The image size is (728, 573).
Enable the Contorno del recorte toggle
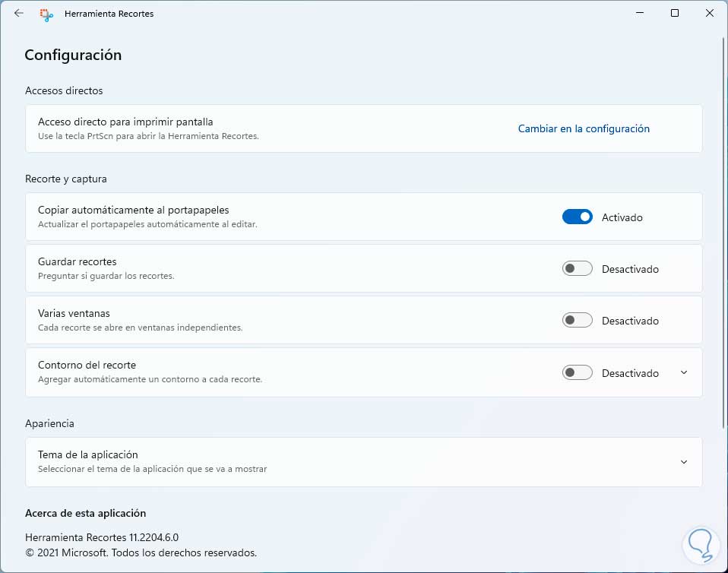point(578,373)
